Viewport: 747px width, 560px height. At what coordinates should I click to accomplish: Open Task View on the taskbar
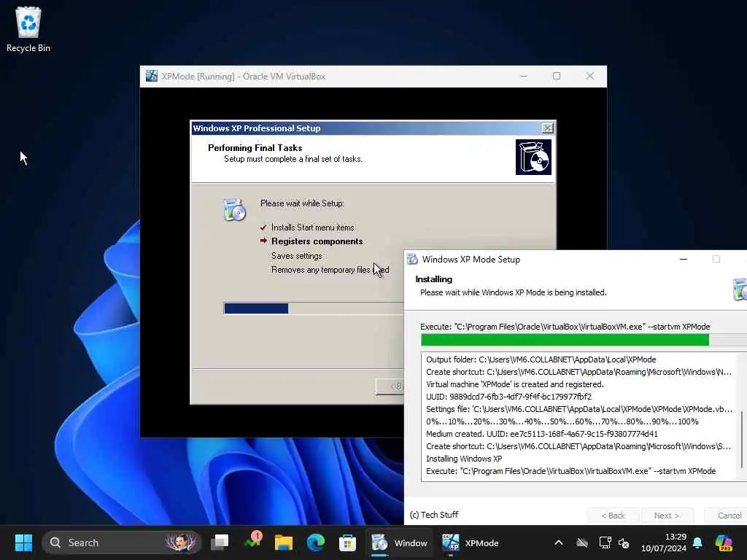220,542
